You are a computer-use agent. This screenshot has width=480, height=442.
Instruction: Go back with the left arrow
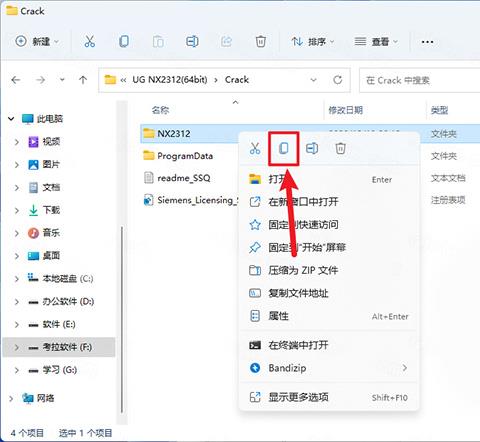click(16, 80)
